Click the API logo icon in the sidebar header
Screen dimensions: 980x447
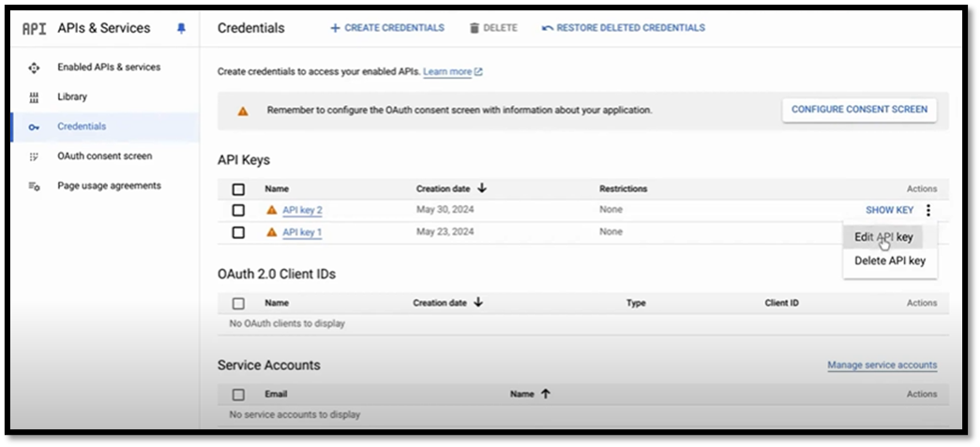(34, 29)
